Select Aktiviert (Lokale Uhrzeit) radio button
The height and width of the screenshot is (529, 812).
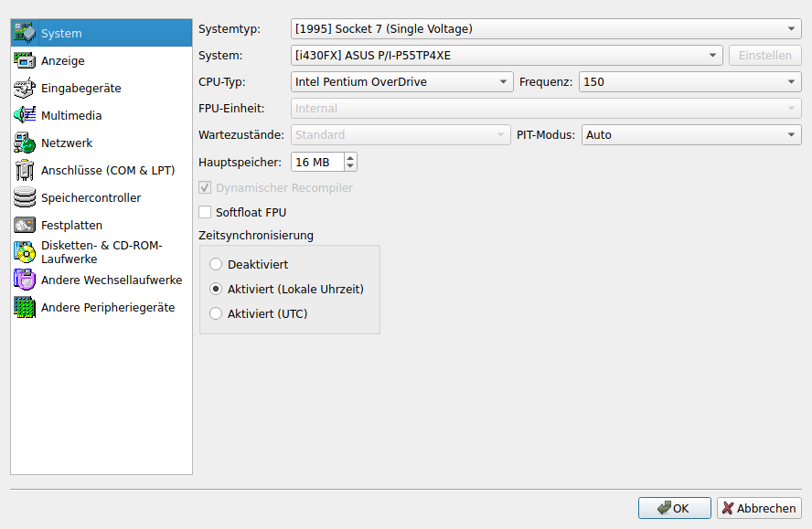click(216, 289)
